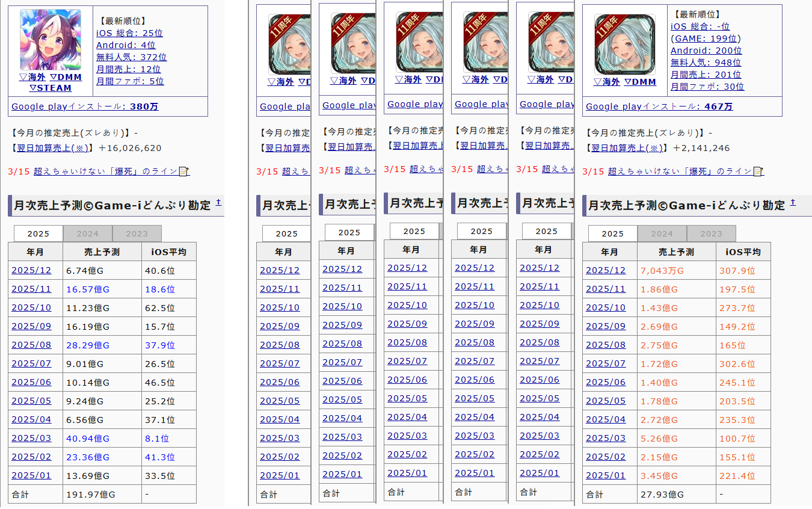The width and height of the screenshot is (812, 509).
Task: Open the iOS 総合: 25位 ranking link
Action: (x=129, y=33)
